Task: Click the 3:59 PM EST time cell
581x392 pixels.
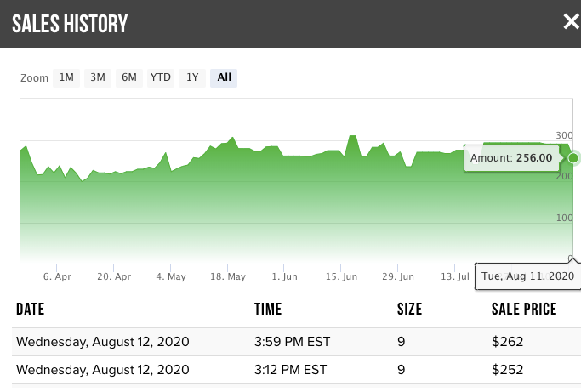Action: tap(291, 343)
